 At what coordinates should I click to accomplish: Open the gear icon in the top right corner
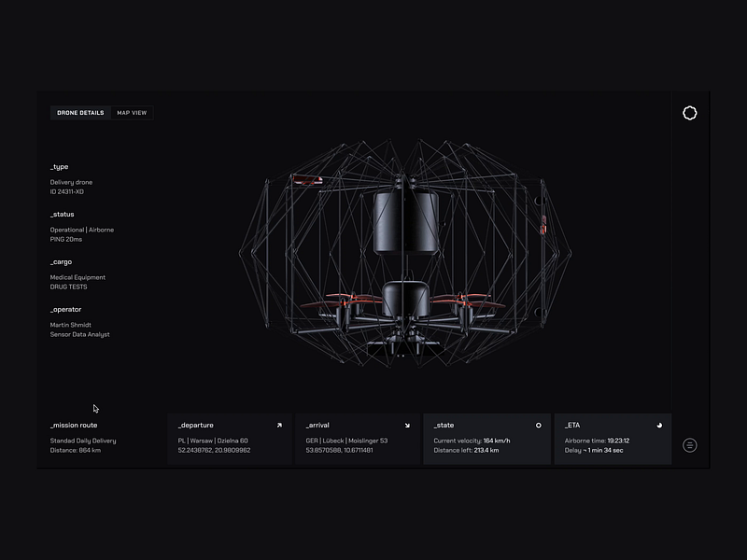coord(689,110)
